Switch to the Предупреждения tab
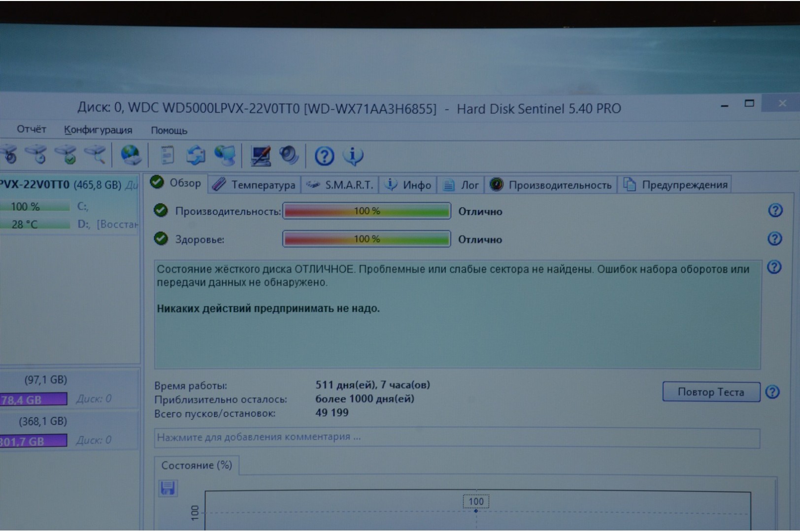 (675, 185)
